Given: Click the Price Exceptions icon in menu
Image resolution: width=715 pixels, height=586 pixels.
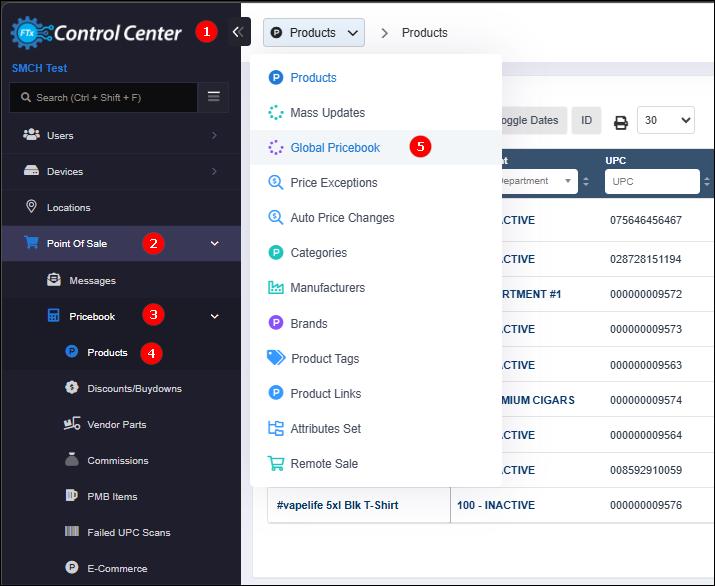Looking at the screenshot, I should pos(276,183).
